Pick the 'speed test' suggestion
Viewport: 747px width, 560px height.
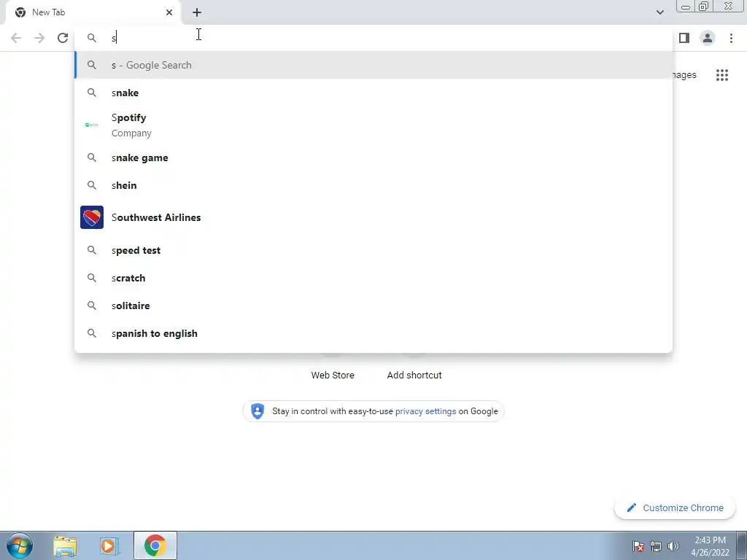click(x=373, y=251)
